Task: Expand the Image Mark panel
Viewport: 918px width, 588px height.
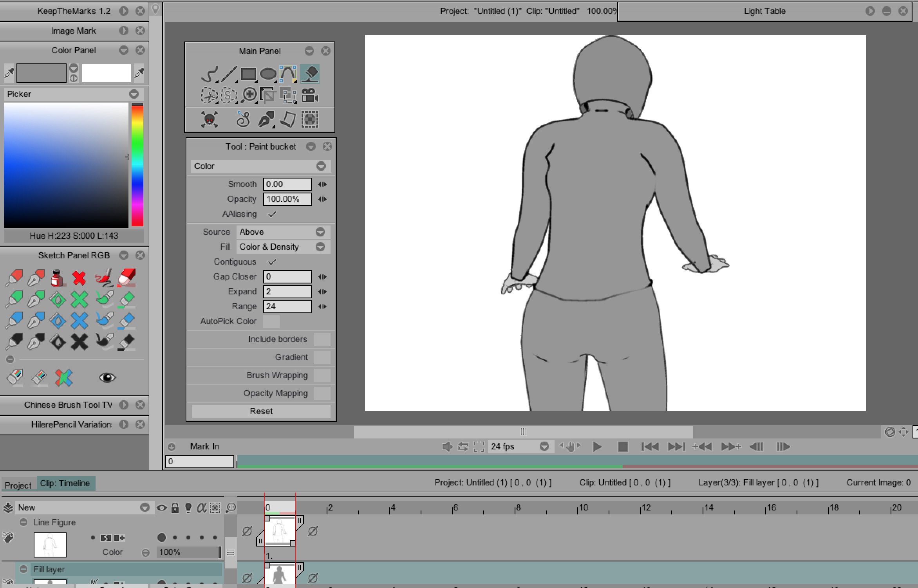Action: [x=123, y=31]
